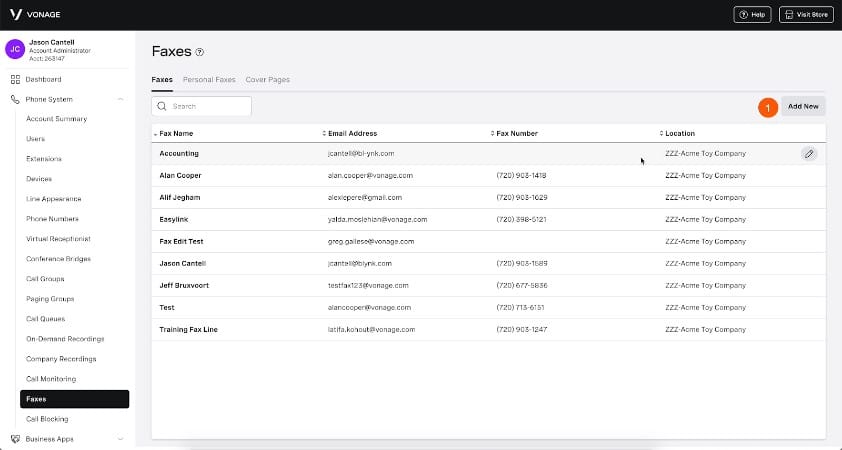Sort table by Fax Name column
This screenshot has width=842, height=450.
point(176,133)
